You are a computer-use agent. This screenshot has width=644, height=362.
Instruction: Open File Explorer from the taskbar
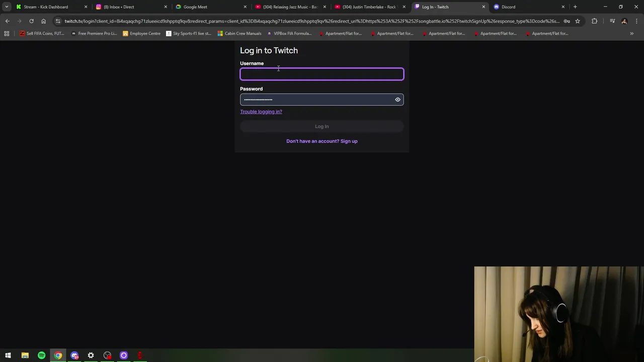tap(25, 355)
